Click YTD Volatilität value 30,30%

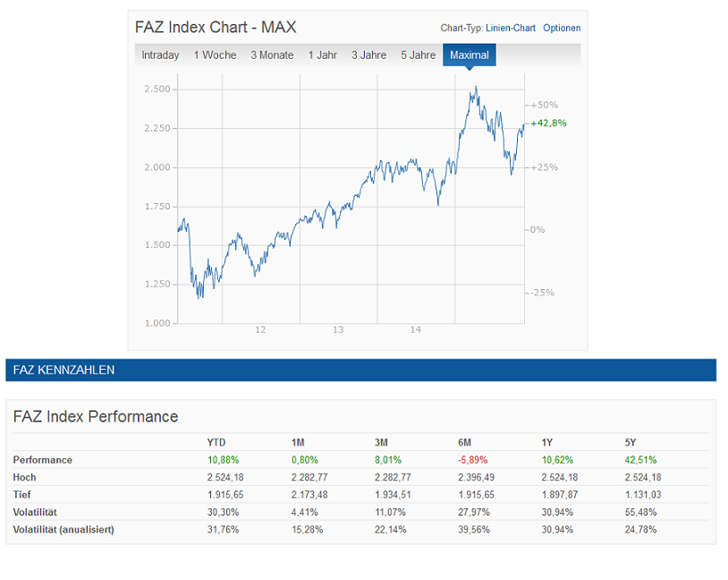pos(223,512)
